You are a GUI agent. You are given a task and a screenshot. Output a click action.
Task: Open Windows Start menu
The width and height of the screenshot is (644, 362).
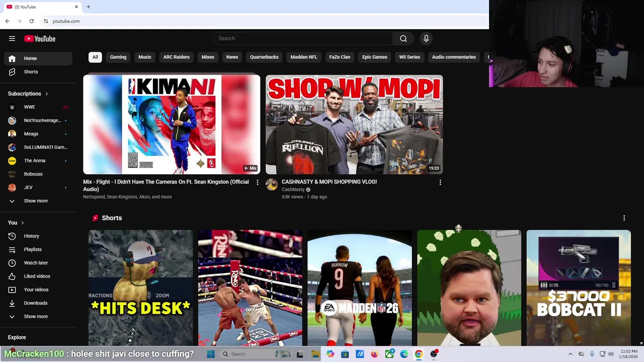click(211, 354)
